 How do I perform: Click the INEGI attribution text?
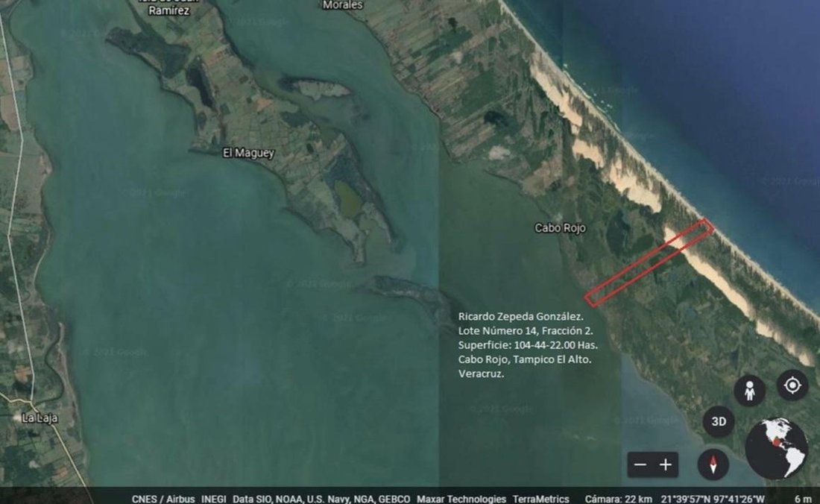(213, 500)
